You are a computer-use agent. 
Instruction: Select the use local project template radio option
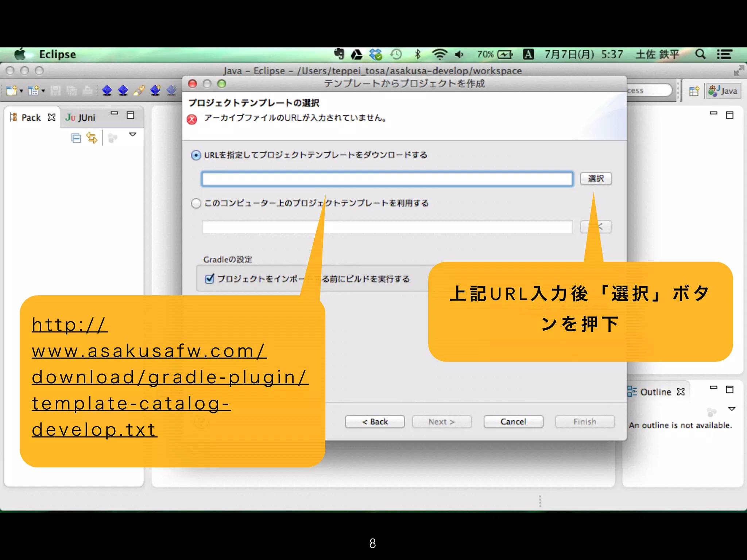click(x=196, y=203)
